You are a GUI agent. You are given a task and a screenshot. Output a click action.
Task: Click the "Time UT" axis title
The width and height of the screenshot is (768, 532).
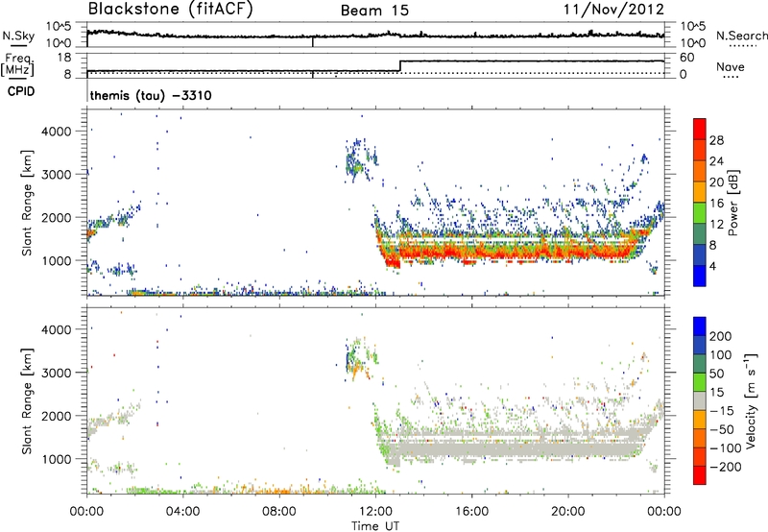375,526
